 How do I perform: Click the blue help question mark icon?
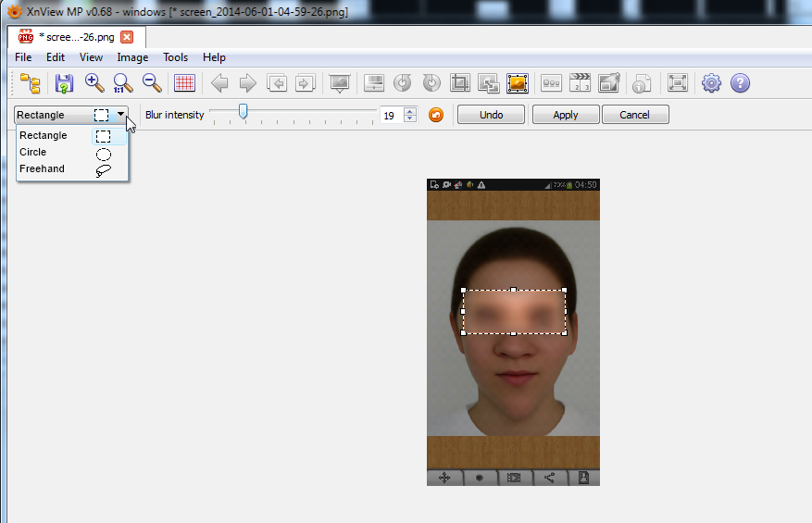[740, 83]
